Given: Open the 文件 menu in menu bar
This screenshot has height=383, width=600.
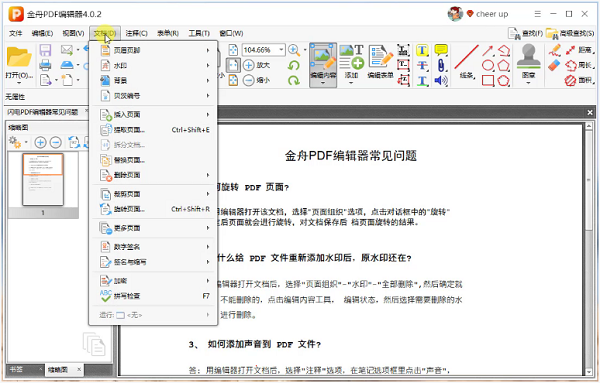Looking at the screenshot, I should click(x=16, y=33).
